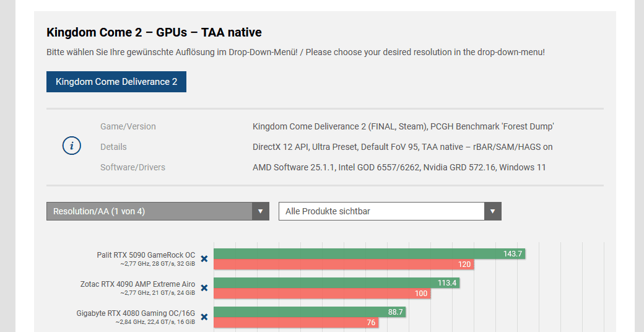
Task: Click the info icon beside benchmark details
Action: coord(72,146)
